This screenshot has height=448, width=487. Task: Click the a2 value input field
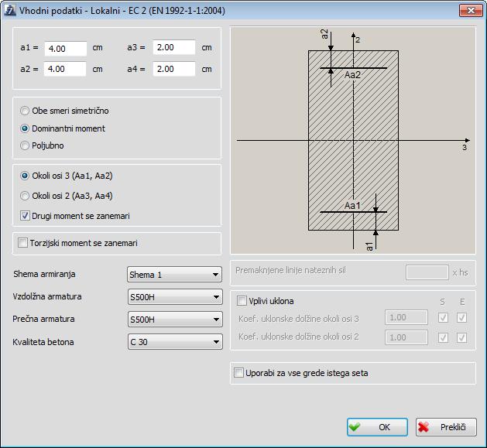tap(65, 69)
